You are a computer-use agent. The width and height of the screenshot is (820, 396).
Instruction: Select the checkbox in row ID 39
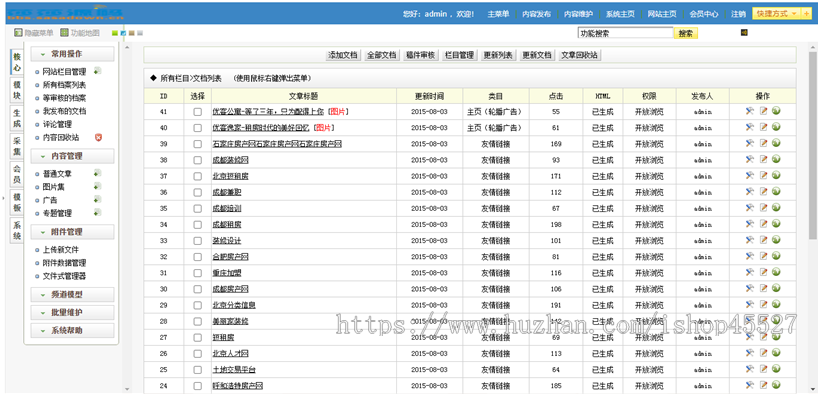(x=197, y=144)
